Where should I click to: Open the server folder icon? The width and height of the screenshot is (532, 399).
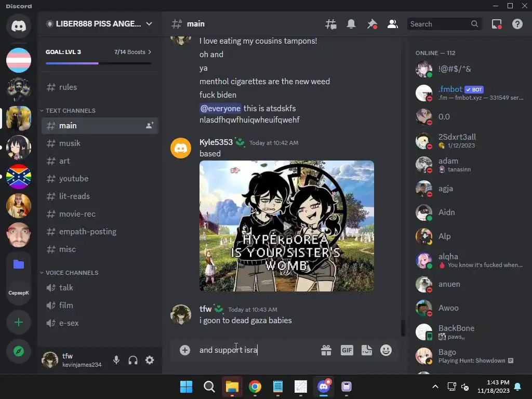[x=19, y=264]
